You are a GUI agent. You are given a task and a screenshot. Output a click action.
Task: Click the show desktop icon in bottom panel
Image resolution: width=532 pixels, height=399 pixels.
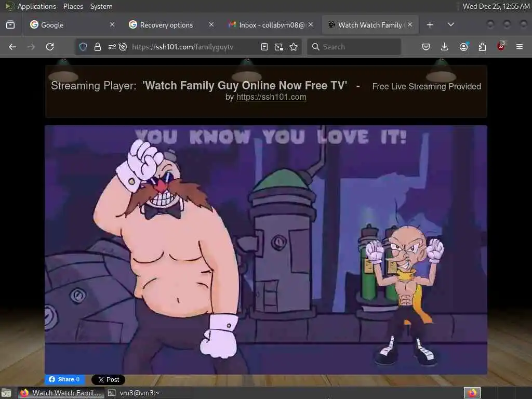[x=6, y=393]
